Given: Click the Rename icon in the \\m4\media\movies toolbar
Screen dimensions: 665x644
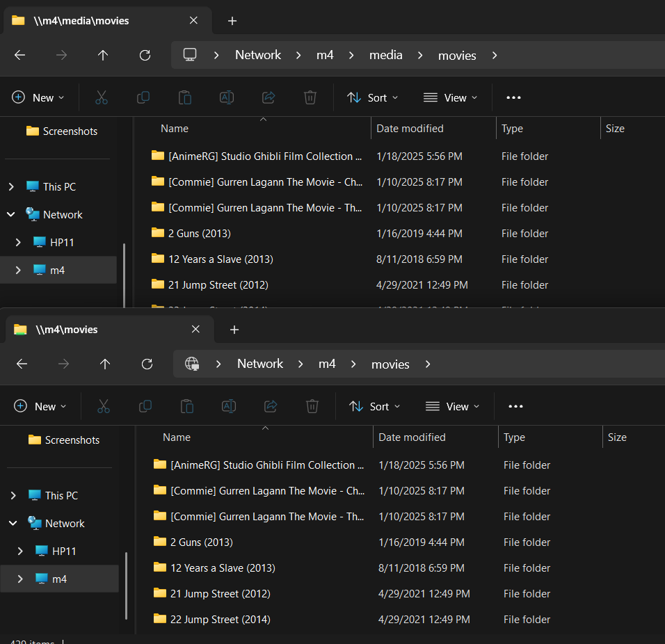Looking at the screenshot, I should 227,97.
